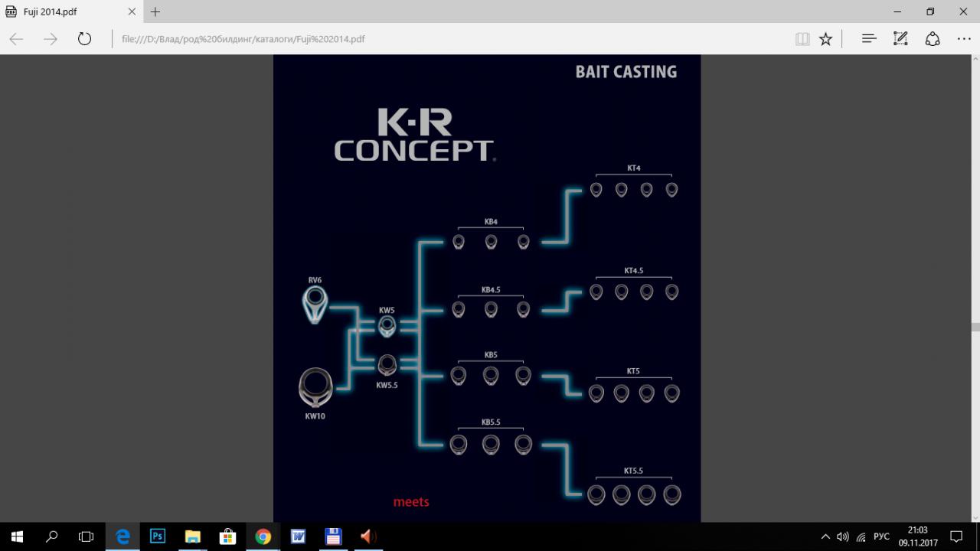Expand hidden system tray icons chevron

click(825, 536)
